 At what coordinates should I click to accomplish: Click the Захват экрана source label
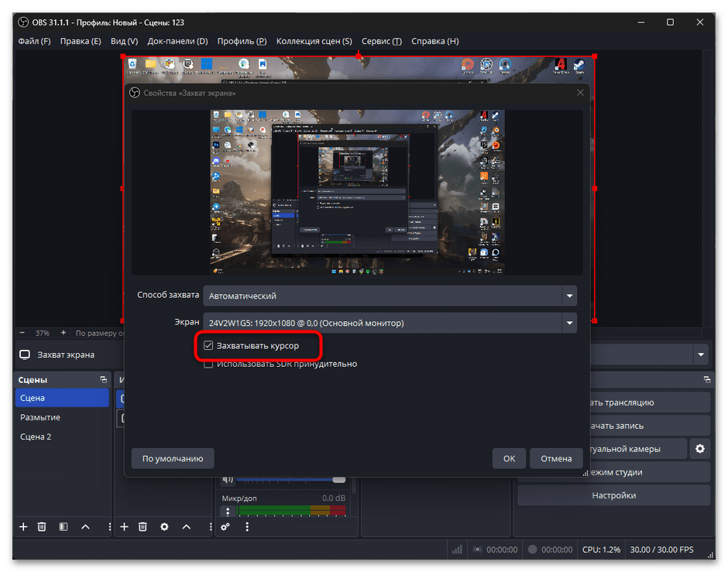(66, 355)
